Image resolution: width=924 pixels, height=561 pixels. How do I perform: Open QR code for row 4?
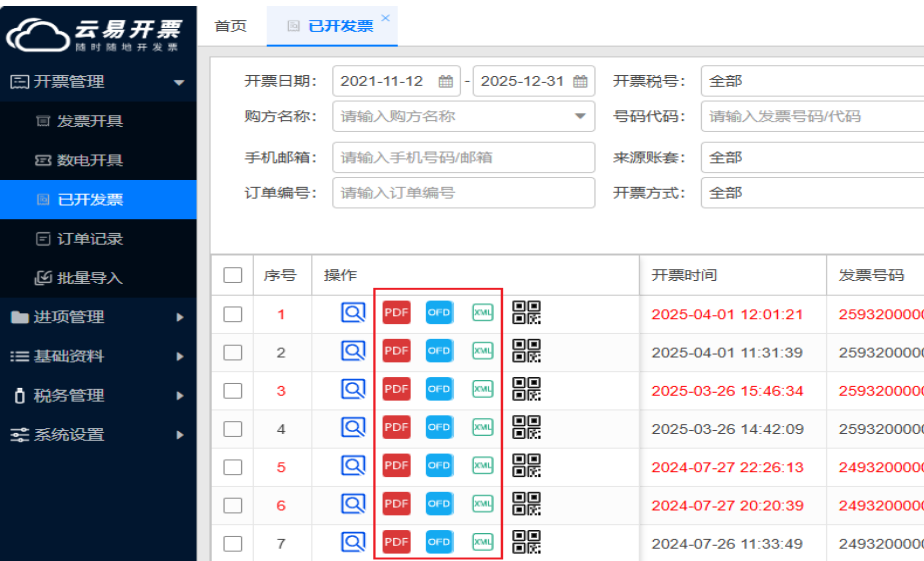(526, 428)
